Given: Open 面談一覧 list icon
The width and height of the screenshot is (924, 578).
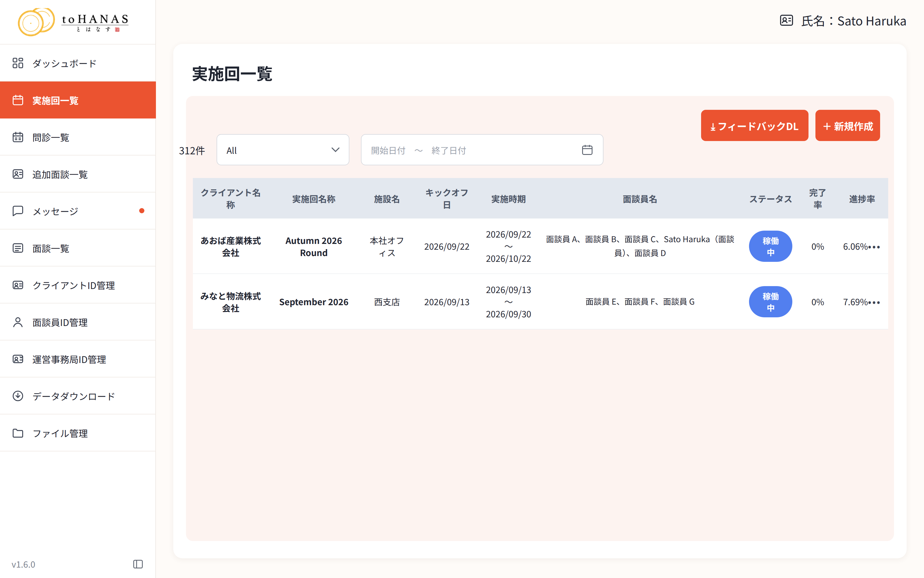Looking at the screenshot, I should click(x=18, y=248).
